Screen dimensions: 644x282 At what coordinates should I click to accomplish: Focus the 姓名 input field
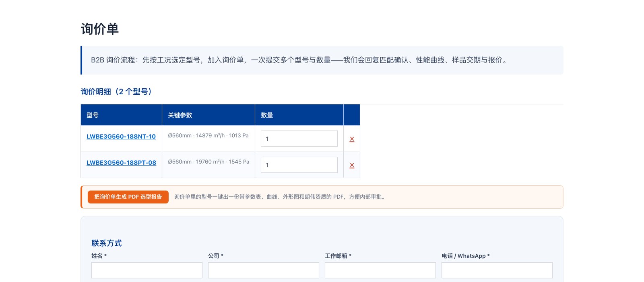click(147, 270)
